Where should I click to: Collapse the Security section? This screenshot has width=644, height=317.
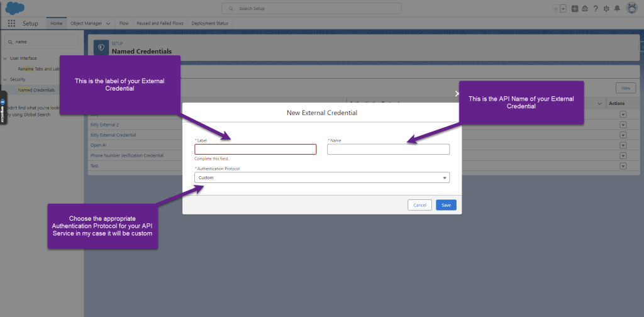tap(5, 79)
